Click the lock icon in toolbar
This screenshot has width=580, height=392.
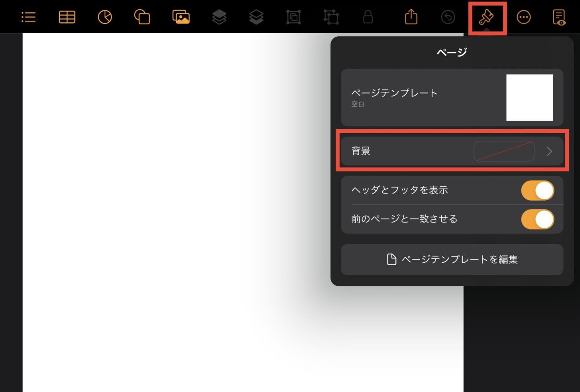368,17
